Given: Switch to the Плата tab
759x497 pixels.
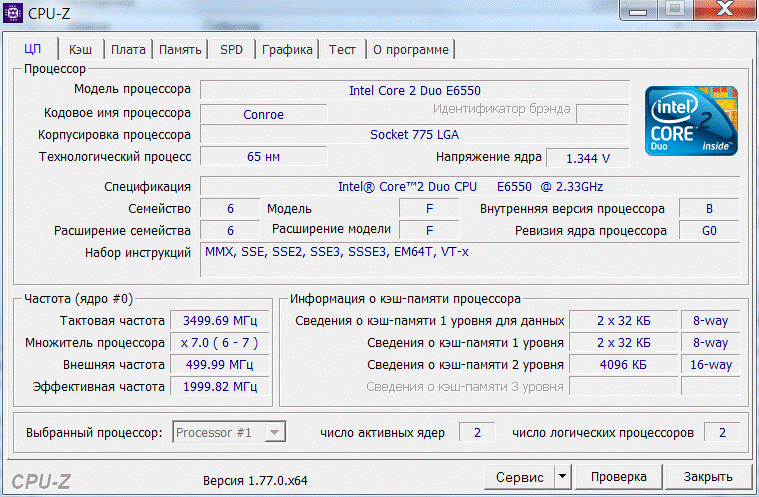Looking at the screenshot, I should pyautogui.click(x=128, y=49).
